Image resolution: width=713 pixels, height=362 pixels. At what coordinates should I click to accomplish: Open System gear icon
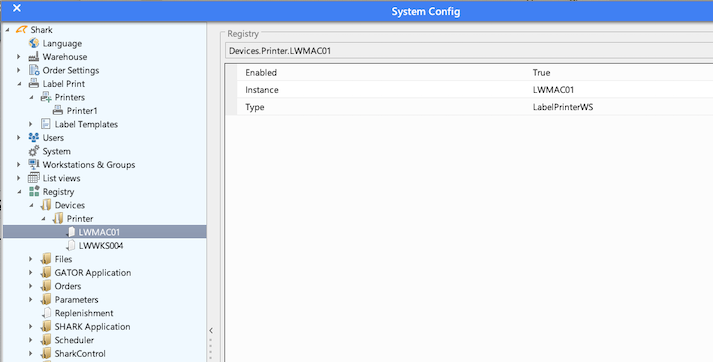click(x=34, y=151)
